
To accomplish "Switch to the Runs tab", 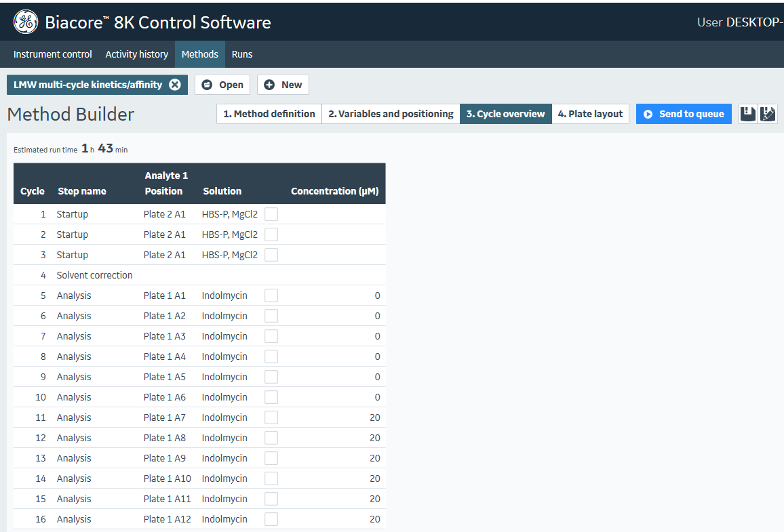I will pyautogui.click(x=242, y=54).
